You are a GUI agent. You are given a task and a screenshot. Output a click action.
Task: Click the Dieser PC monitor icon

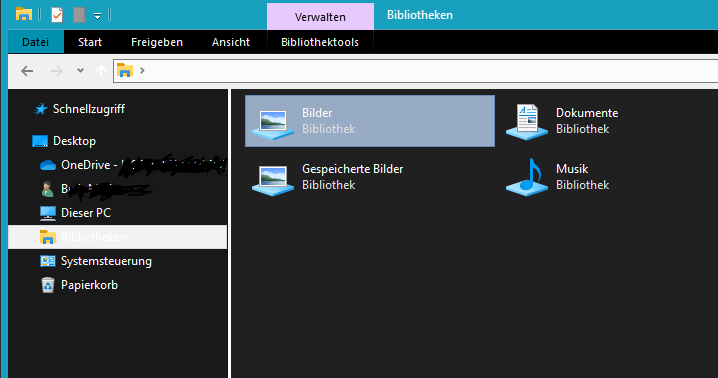(x=48, y=213)
